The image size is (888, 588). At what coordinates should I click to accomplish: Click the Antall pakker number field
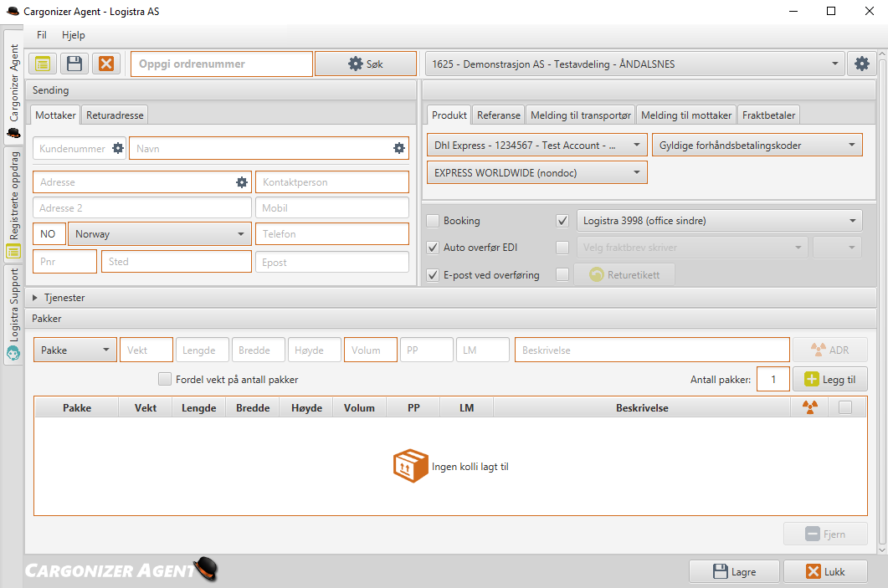773,379
